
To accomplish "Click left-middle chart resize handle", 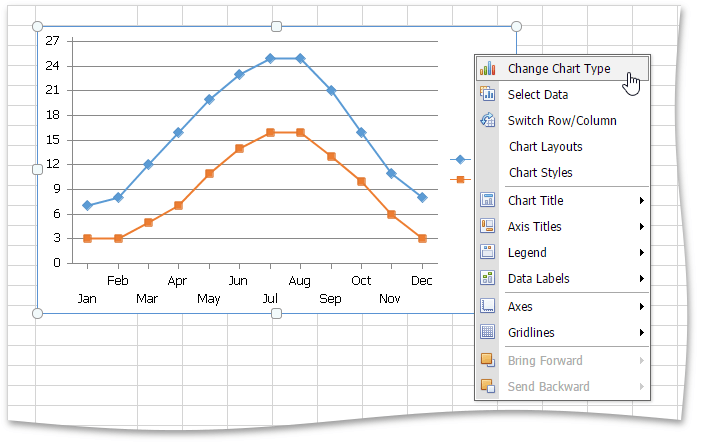I will click(38, 169).
